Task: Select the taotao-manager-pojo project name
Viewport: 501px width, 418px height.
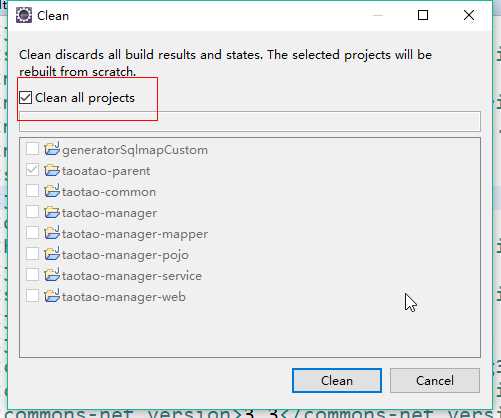Action: coord(125,255)
